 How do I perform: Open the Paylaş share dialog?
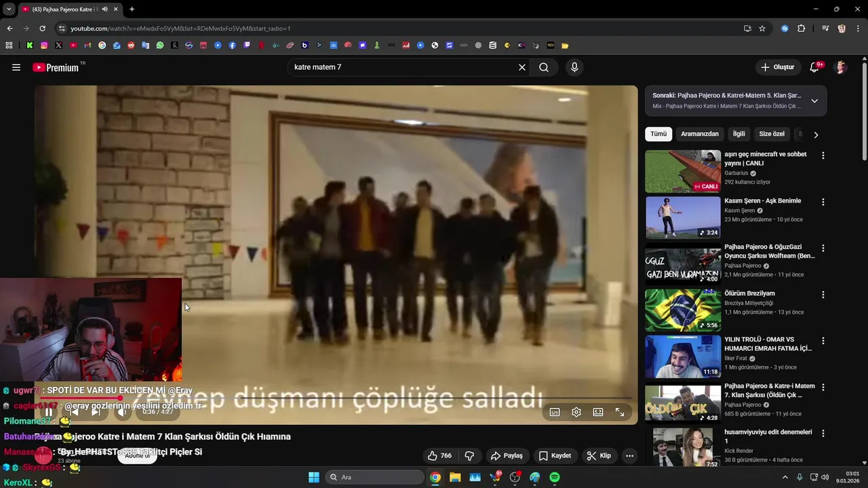(507, 455)
